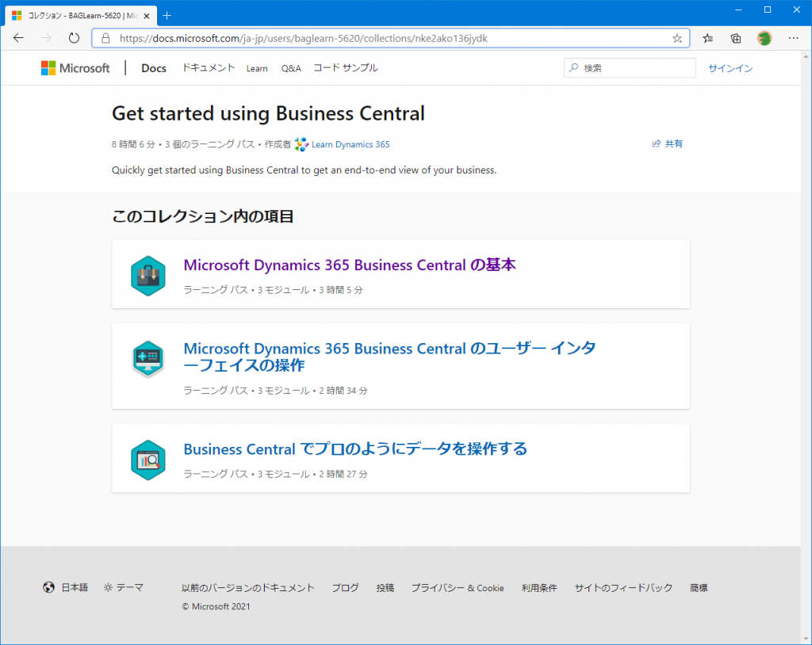This screenshot has width=812, height=645.
Task: Open the favorites list icon
Action: point(708,38)
